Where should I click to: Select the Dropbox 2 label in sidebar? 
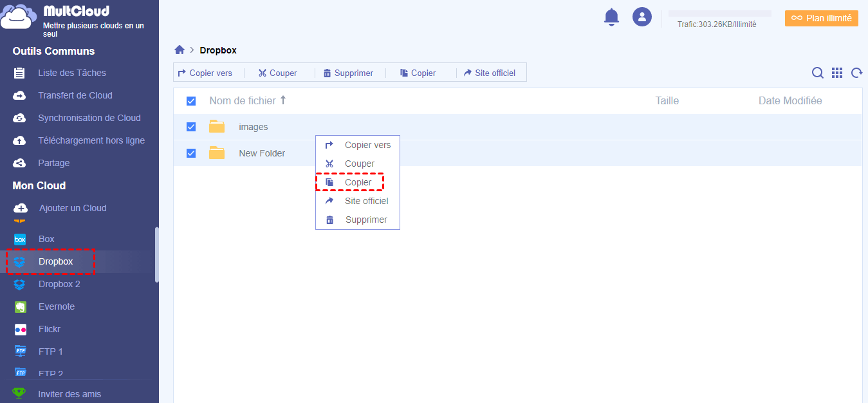pyautogui.click(x=59, y=284)
